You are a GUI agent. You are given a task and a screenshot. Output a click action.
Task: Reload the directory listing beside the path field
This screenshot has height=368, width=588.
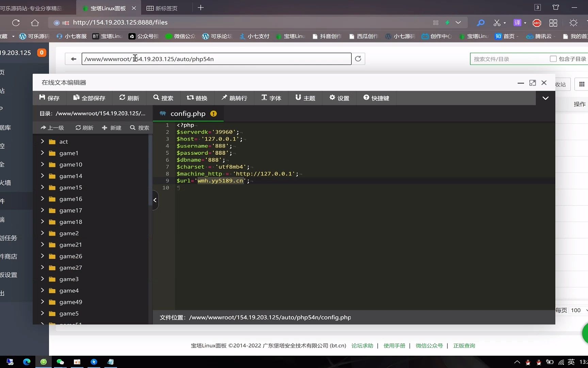click(x=358, y=59)
